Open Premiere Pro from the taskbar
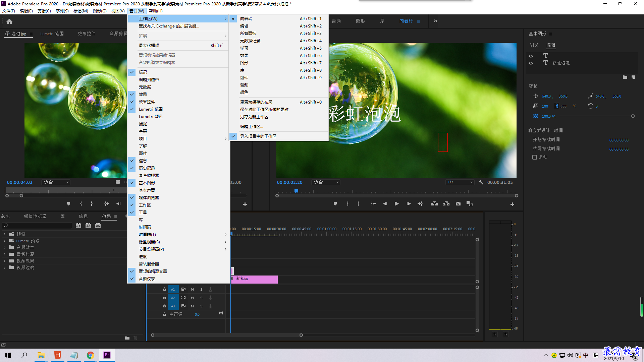Screen dimensions: 644x362 pyautogui.click(x=107, y=355)
